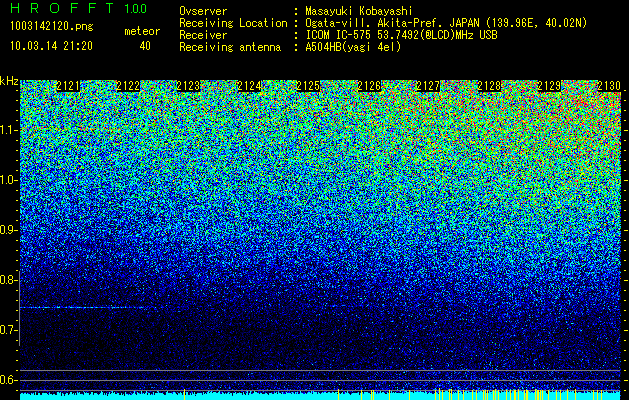
Task: Click the ICOM IC-575 receiver text
Action: coord(401,35)
